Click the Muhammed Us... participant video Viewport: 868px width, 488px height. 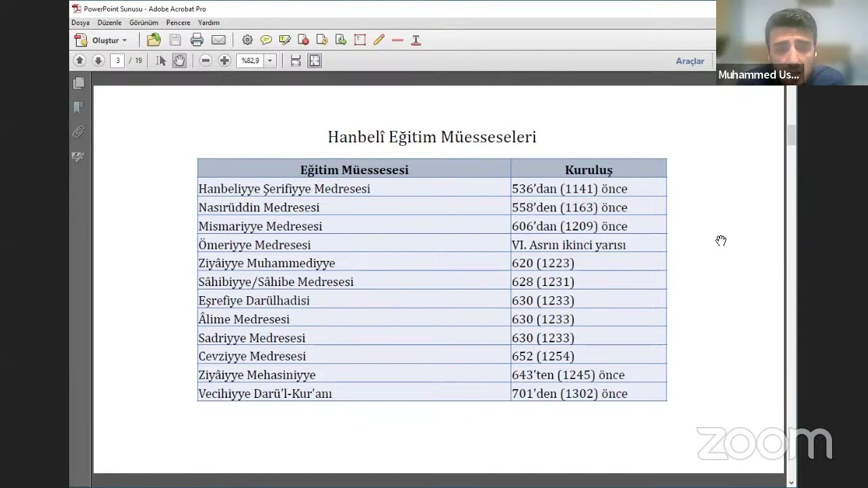[791, 42]
